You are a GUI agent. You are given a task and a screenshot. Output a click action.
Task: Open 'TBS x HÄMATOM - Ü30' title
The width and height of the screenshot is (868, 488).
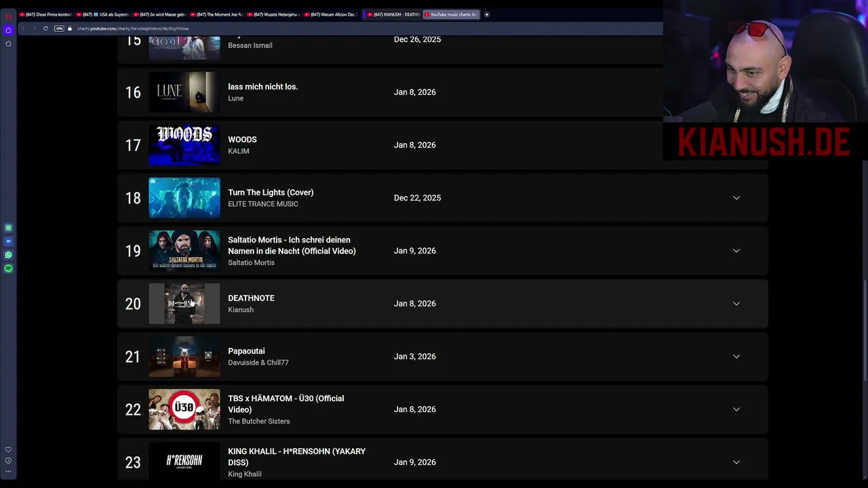click(286, 404)
